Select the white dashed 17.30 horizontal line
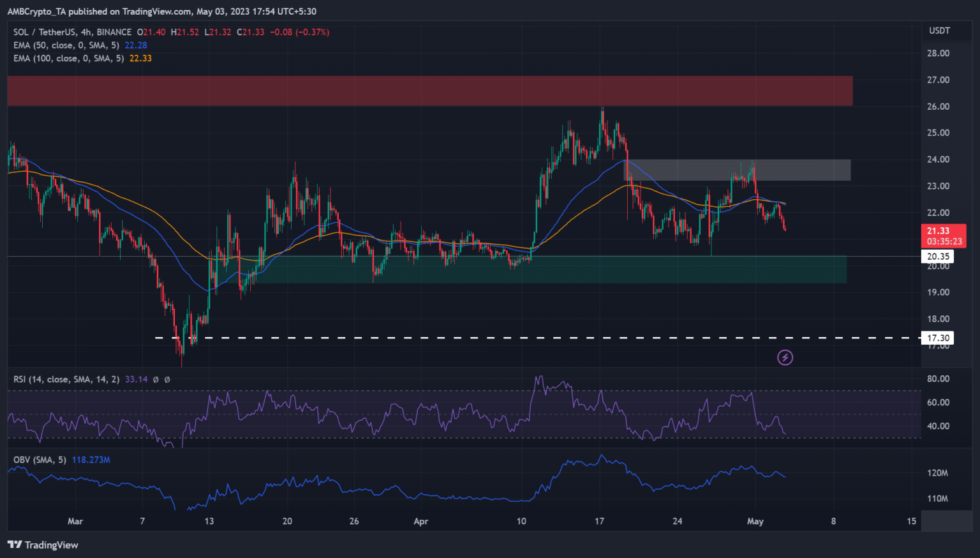The width and height of the screenshot is (980, 558). [x=510, y=338]
